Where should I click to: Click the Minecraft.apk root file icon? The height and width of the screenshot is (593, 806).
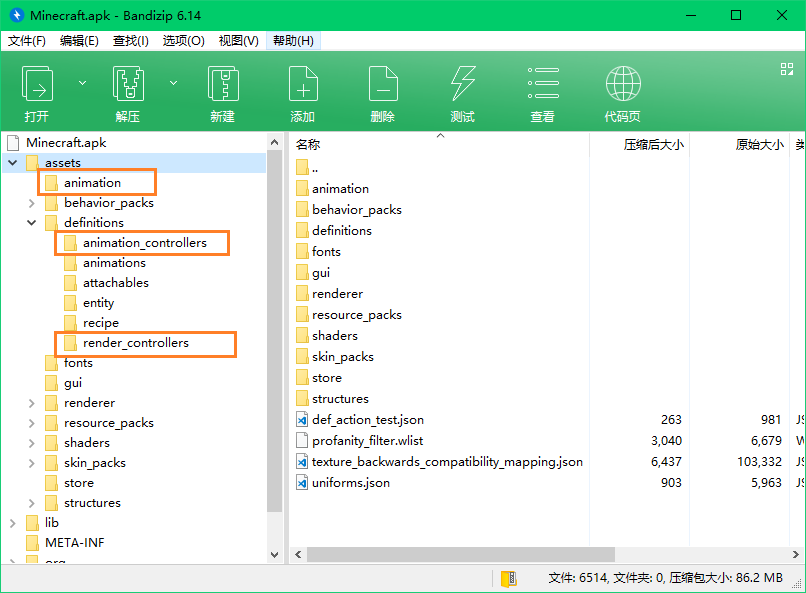tap(13, 143)
